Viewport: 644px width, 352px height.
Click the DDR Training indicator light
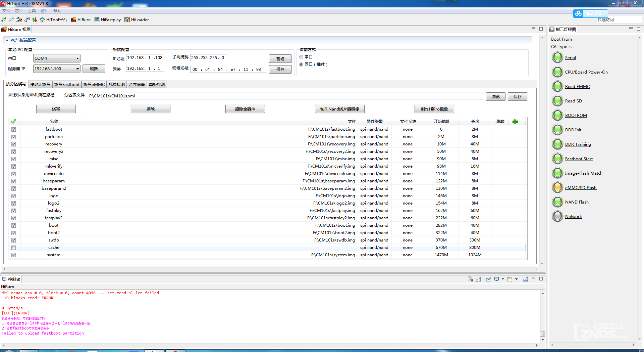557,144
